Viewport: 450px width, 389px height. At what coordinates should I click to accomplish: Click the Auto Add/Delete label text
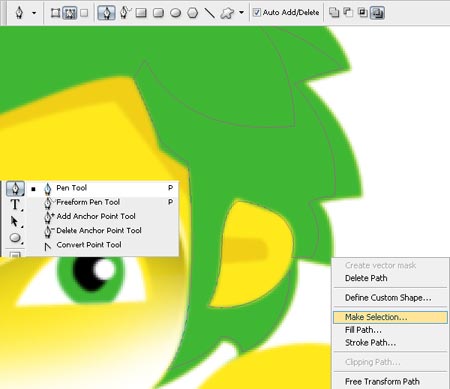pyautogui.click(x=291, y=13)
